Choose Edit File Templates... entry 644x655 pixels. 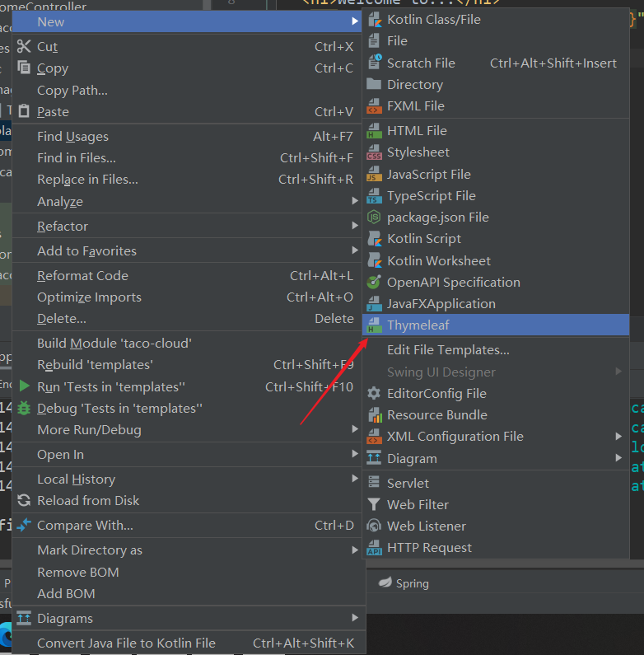[x=496, y=350]
